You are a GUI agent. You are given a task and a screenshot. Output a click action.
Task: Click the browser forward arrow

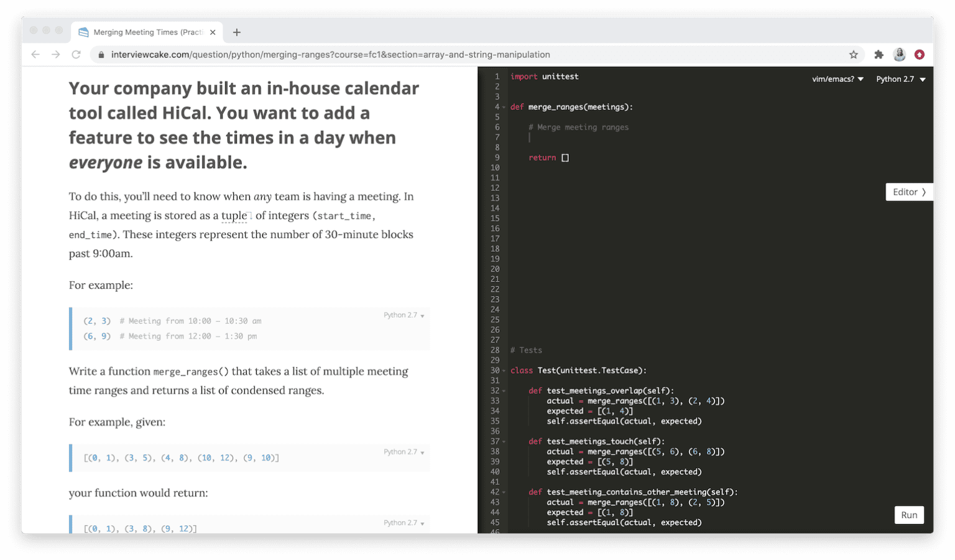(x=56, y=55)
